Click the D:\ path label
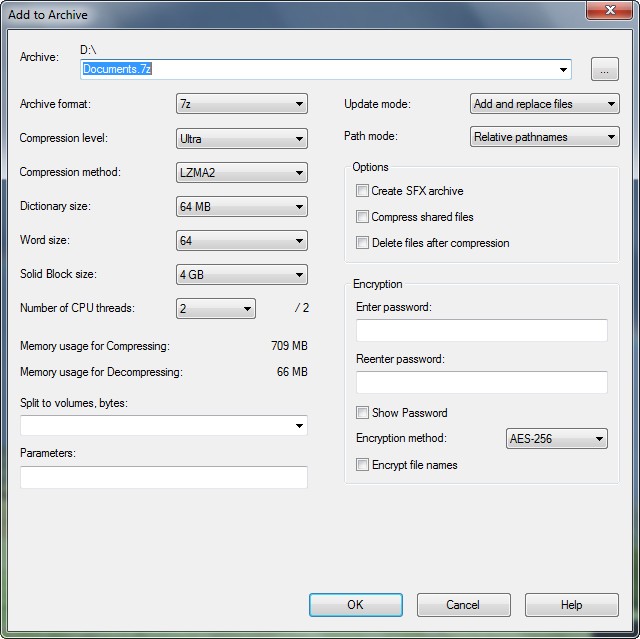 (x=88, y=50)
